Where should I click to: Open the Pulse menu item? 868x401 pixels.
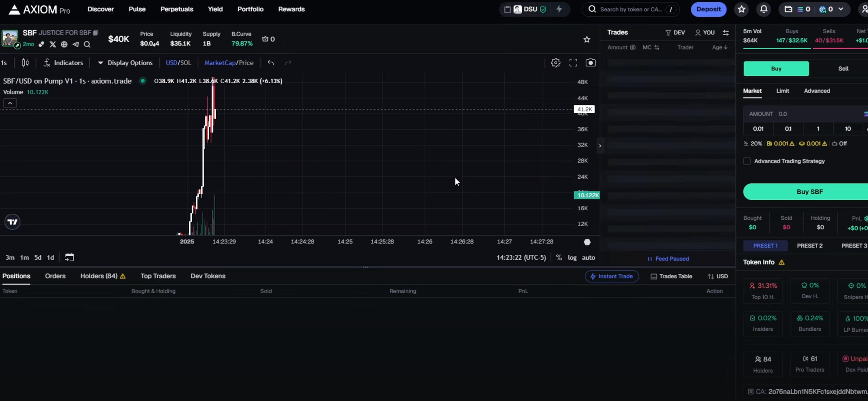pos(137,9)
